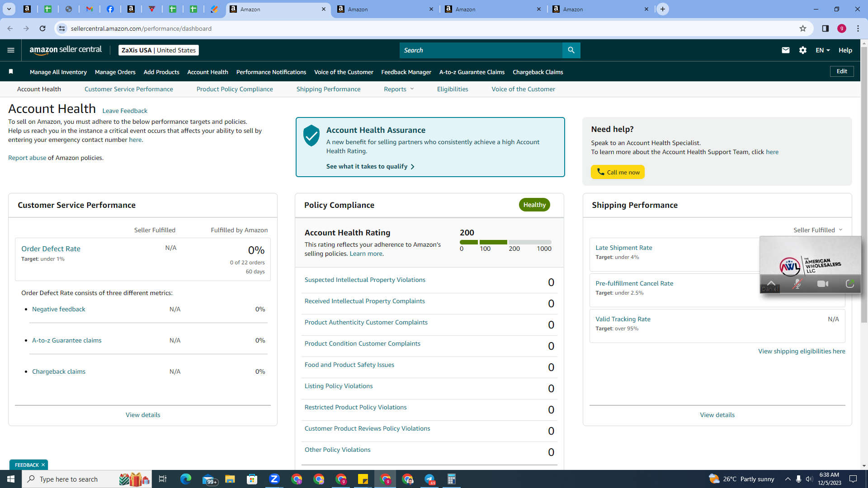868x488 pixels.
Task: Open the Negative feedback link
Action: pyautogui.click(x=59, y=309)
